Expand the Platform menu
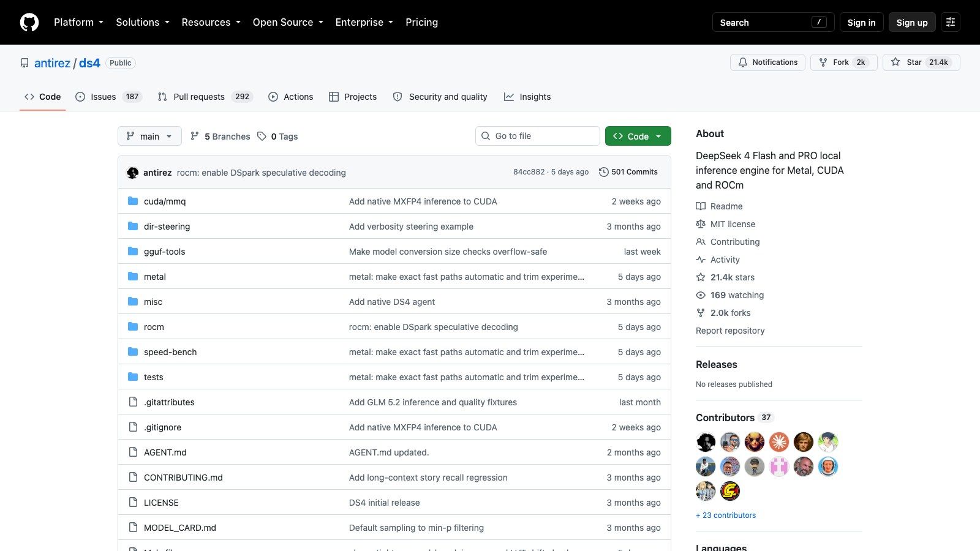Image resolution: width=980 pixels, height=551 pixels. (x=78, y=22)
